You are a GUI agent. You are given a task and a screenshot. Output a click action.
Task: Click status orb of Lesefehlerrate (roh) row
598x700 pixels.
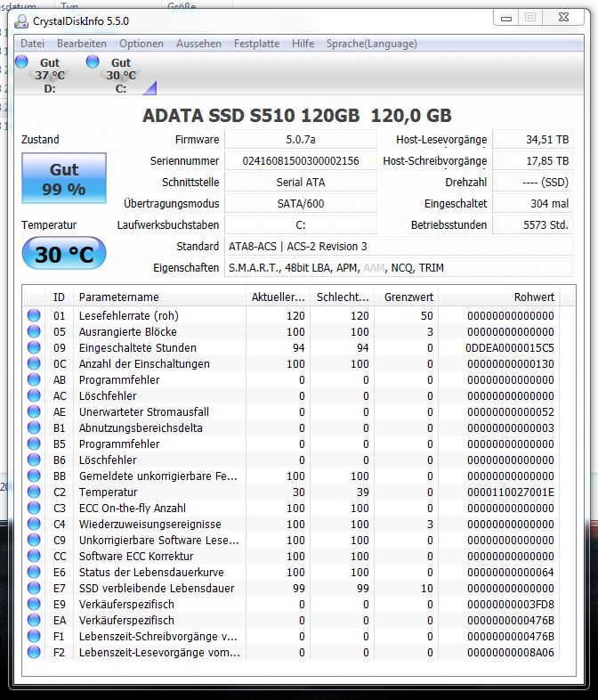pyautogui.click(x=34, y=315)
